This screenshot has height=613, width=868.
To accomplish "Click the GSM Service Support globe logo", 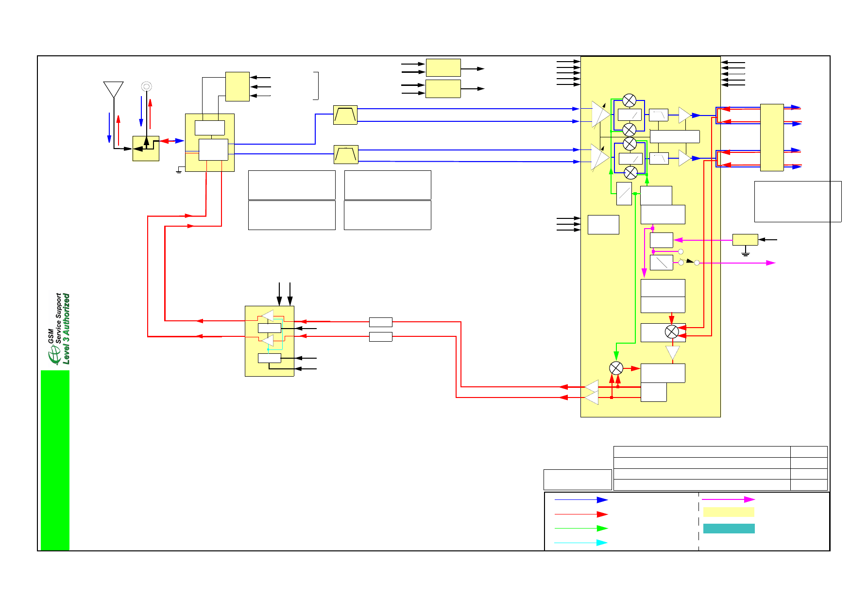I will [53, 357].
